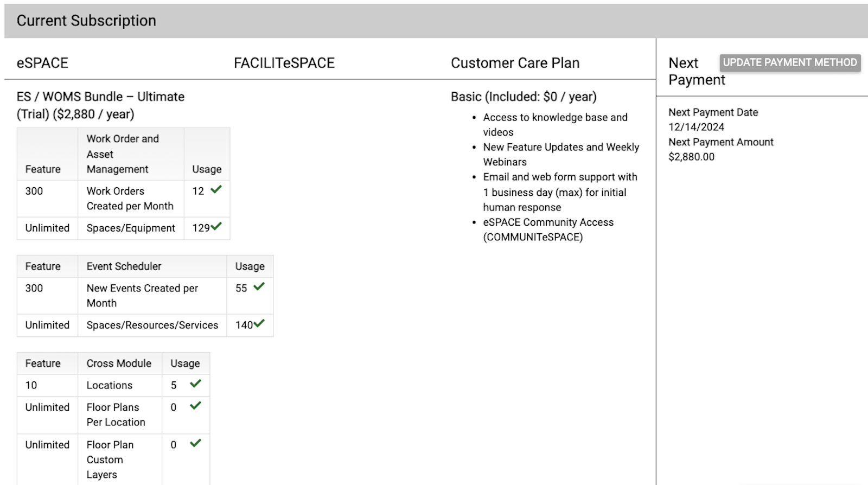Screen dimensions: 868x485
Task: Click the Floor Plan Custom Layers checkmark
Action: [x=195, y=443]
